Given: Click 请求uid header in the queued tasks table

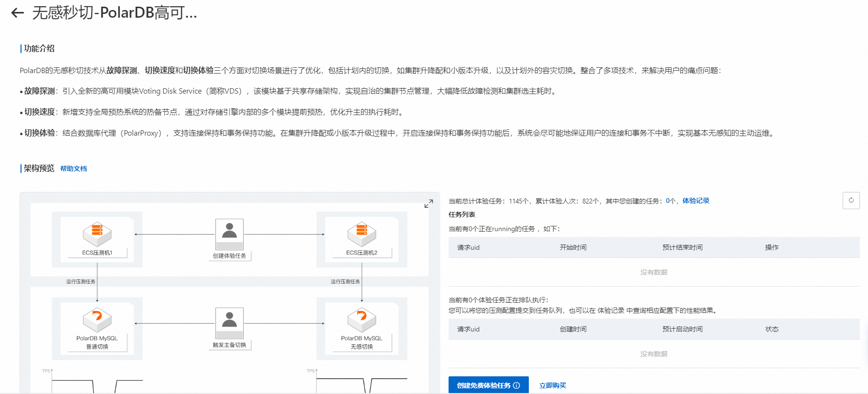Looking at the screenshot, I should pyautogui.click(x=468, y=329).
